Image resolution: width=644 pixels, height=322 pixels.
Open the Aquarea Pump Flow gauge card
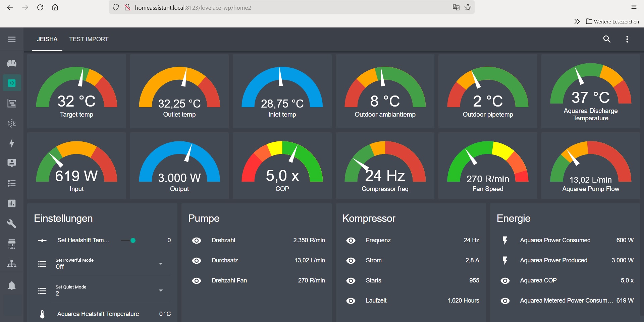point(591,166)
